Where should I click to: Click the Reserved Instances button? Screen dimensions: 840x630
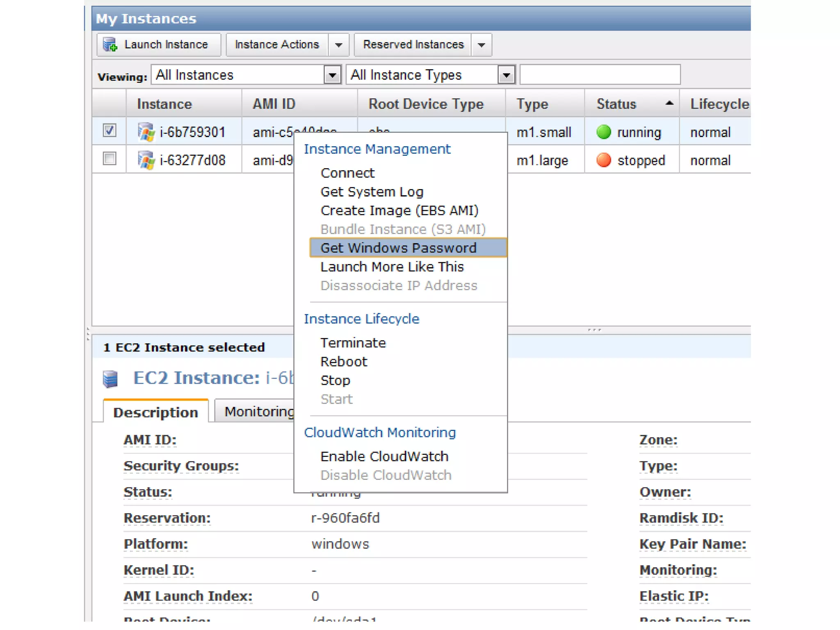pyautogui.click(x=413, y=44)
